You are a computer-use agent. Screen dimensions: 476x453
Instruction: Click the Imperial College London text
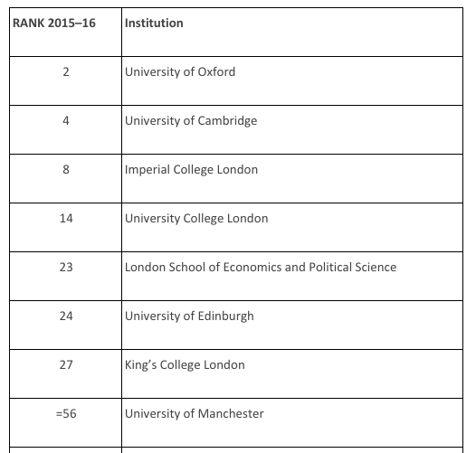tap(191, 170)
